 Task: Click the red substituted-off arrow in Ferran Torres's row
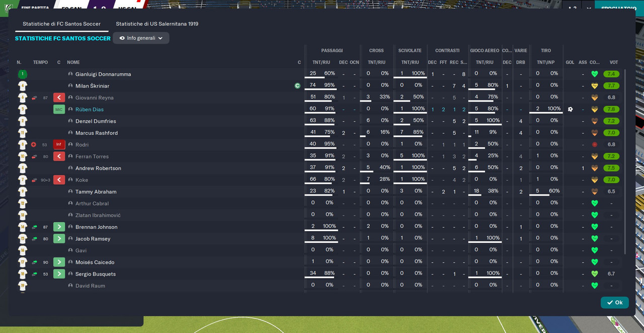(59, 156)
